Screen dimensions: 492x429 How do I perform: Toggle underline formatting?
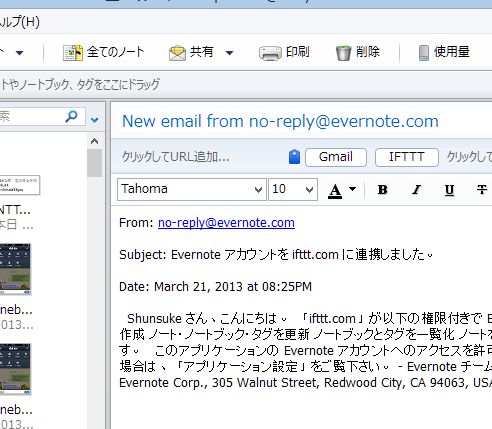point(449,190)
